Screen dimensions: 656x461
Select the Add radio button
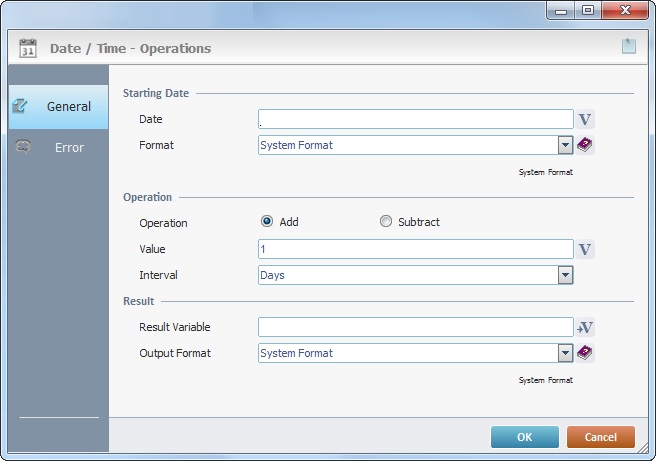click(x=267, y=222)
